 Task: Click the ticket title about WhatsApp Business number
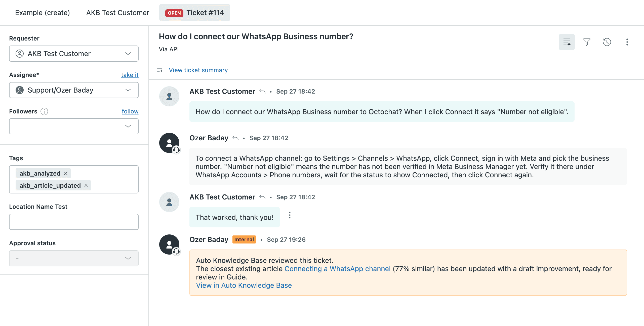click(x=256, y=36)
